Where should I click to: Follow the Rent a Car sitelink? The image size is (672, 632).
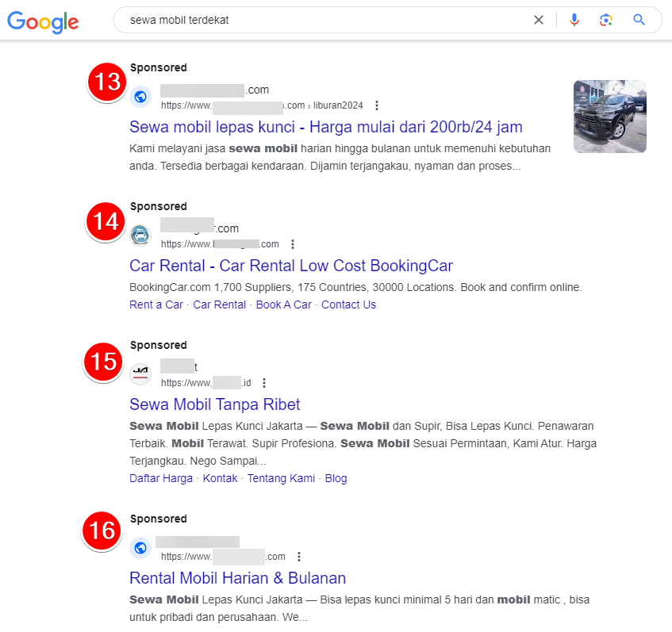click(x=156, y=305)
